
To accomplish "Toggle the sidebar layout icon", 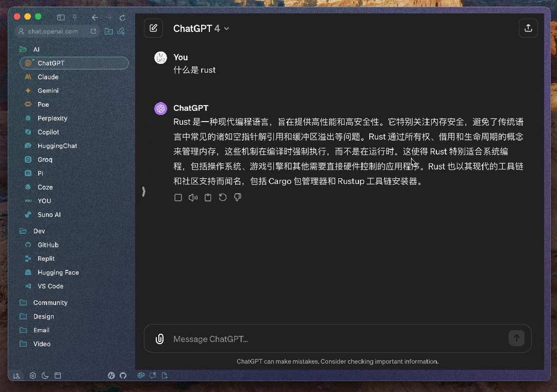I will (x=61, y=18).
